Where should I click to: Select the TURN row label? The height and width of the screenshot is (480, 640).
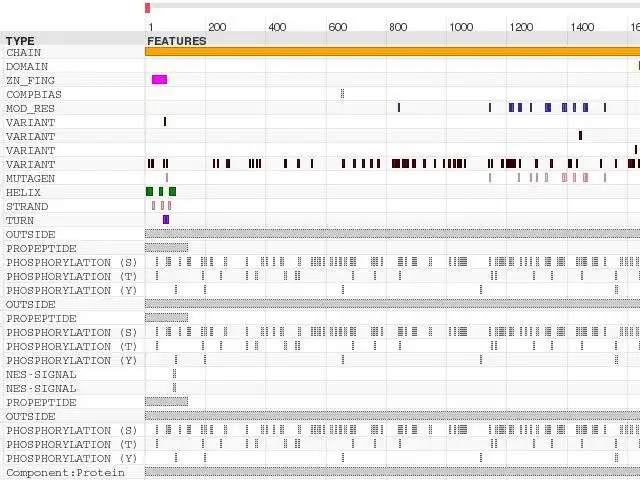(x=20, y=220)
